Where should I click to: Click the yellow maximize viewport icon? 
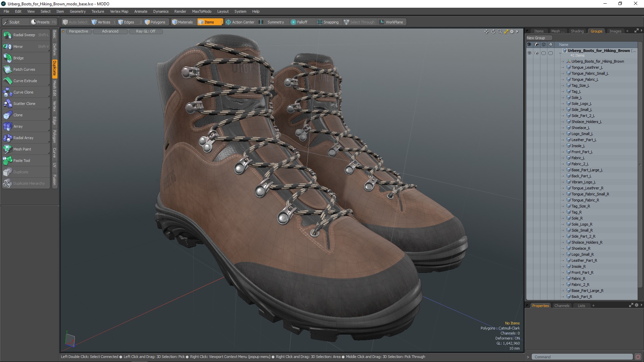tap(506, 32)
